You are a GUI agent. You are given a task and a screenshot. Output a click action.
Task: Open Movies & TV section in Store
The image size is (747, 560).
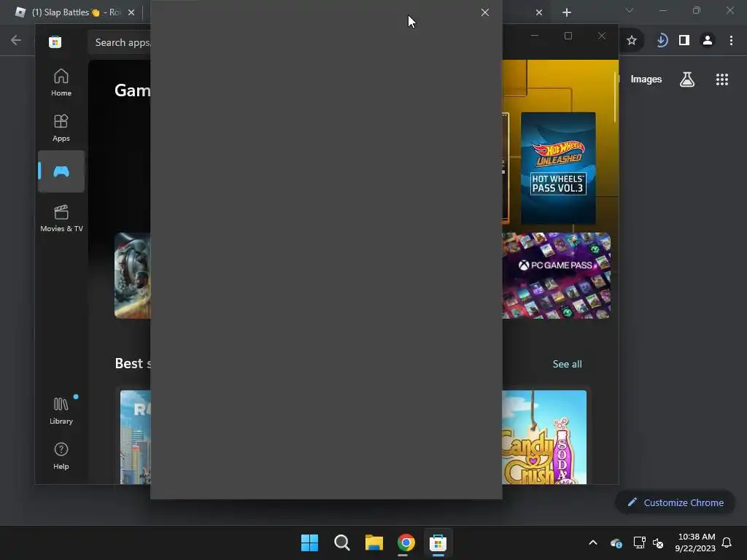pyautogui.click(x=61, y=219)
